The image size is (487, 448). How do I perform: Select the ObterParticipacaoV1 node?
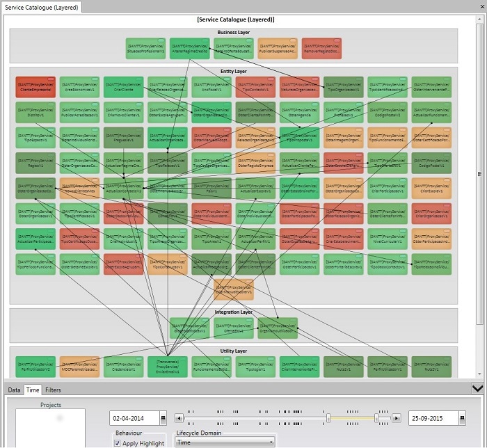299,264
